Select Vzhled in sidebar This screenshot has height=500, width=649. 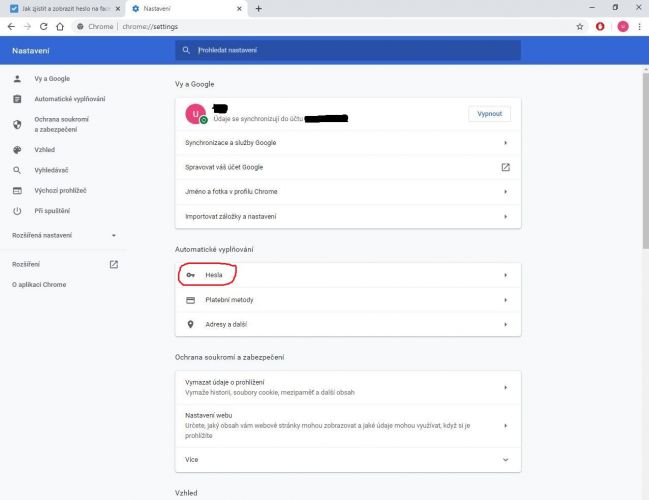click(x=44, y=150)
